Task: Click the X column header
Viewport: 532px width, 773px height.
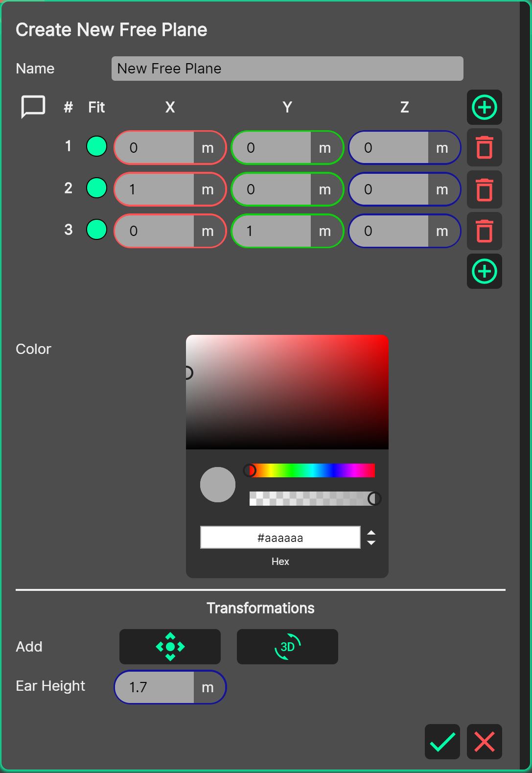Action: click(170, 107)
